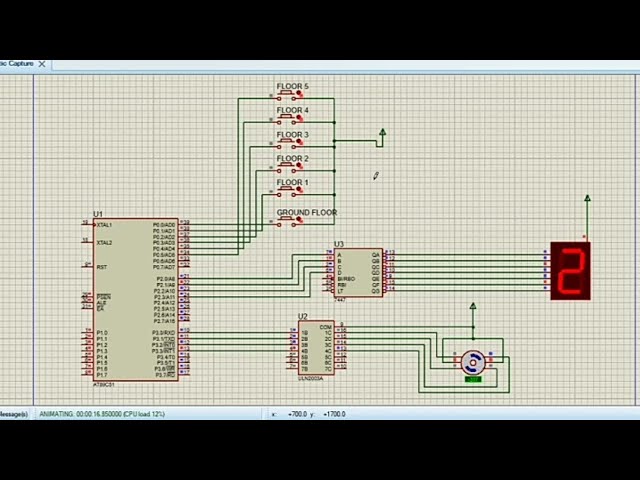Toggle the red latch dot of GROUND FLOOR button
Screen dimensions: 640x480
tap(300, 220)
